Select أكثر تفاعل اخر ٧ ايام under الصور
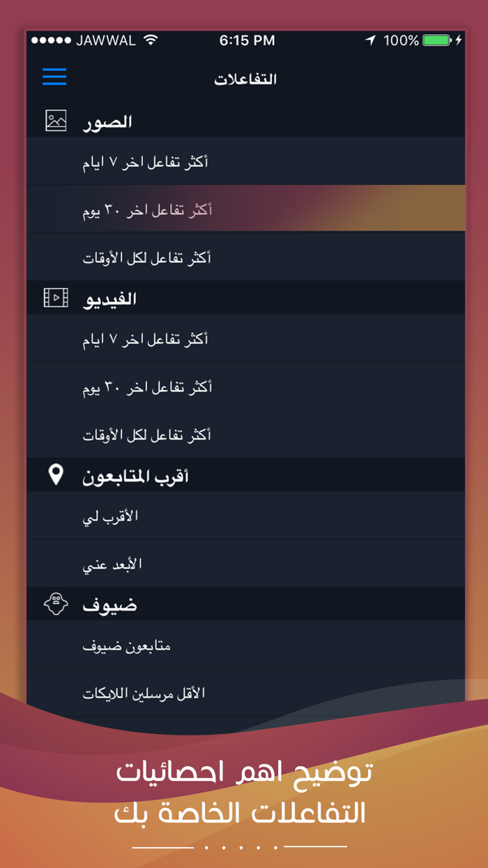This screenshot has width=488, height=868. pos(244,161)
